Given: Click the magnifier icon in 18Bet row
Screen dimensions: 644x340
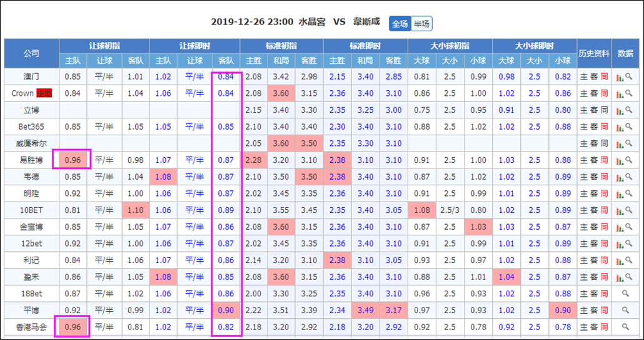Looking at the screenshot, I should pos(625,294).
